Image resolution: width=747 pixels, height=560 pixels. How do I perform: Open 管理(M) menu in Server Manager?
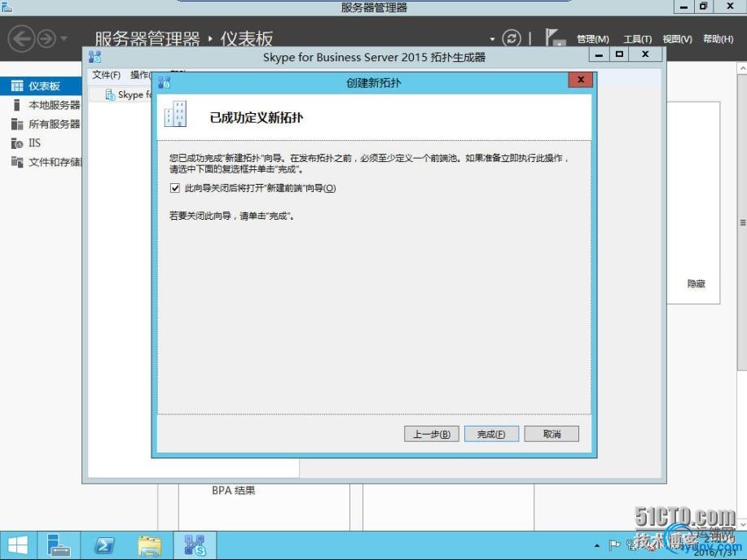click(x=593, y=39)
